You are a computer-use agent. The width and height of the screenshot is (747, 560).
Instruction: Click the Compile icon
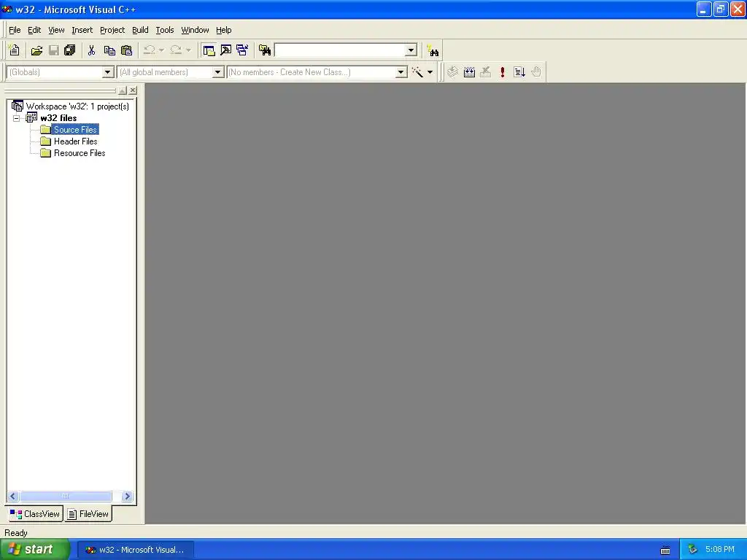(x=452, y=72)
